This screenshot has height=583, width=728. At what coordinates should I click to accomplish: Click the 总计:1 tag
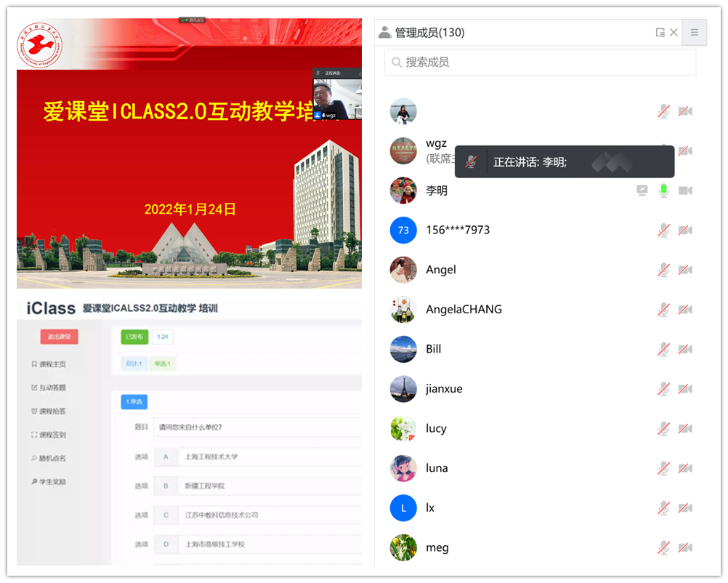(134, 363)
